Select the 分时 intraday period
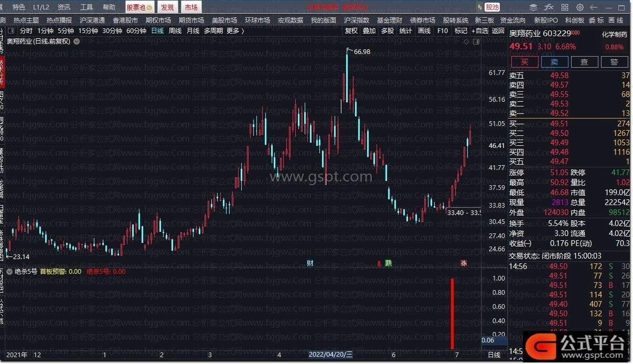This screenshot has height=364, width=633. [26, 31]
